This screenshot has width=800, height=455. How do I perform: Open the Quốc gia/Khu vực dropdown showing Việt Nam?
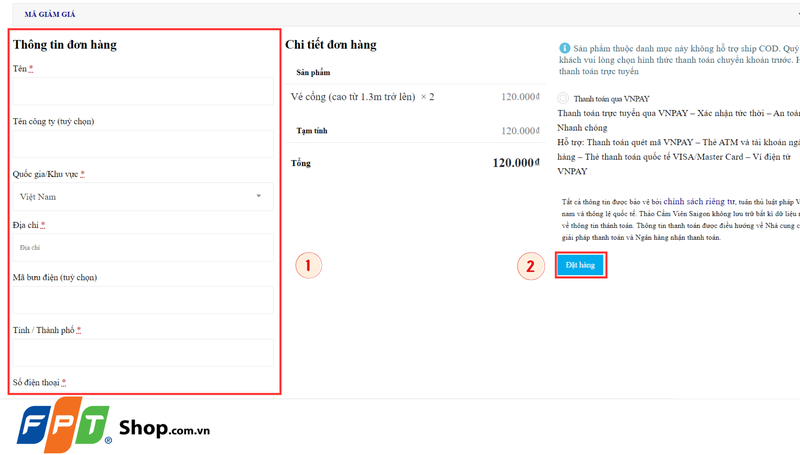[x=143, y=196]
